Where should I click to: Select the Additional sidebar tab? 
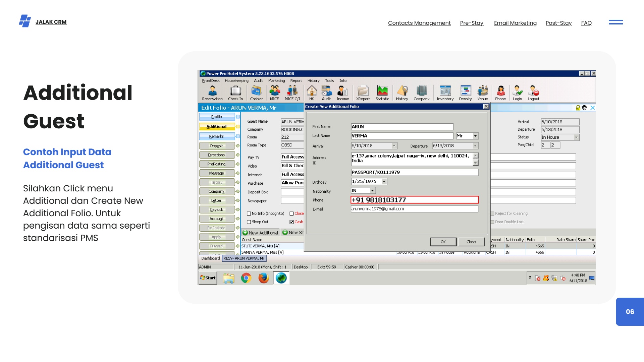(x=217, y=126)
